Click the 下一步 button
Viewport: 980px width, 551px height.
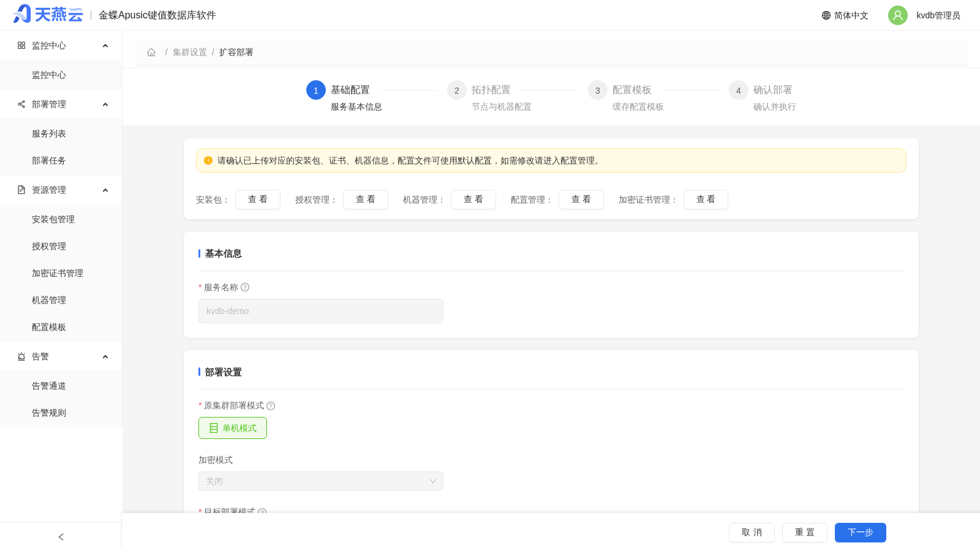pyautogui.click(x=861, y=533)
